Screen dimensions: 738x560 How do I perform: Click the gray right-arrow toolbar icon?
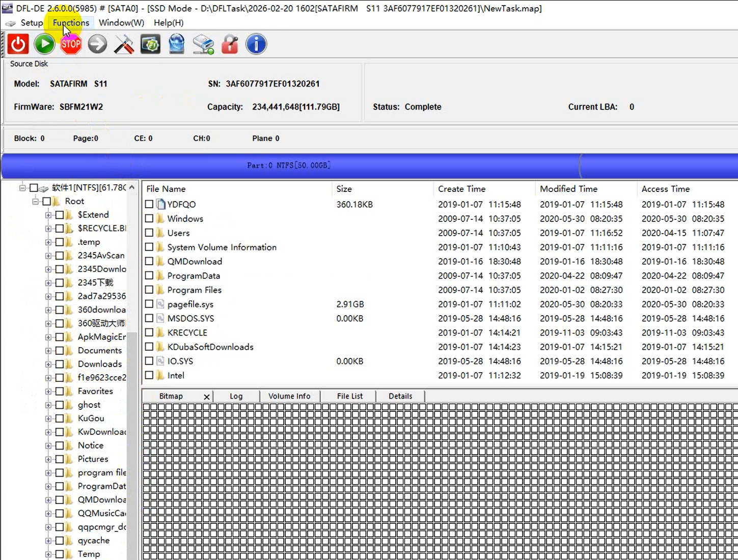coord(97,44)
